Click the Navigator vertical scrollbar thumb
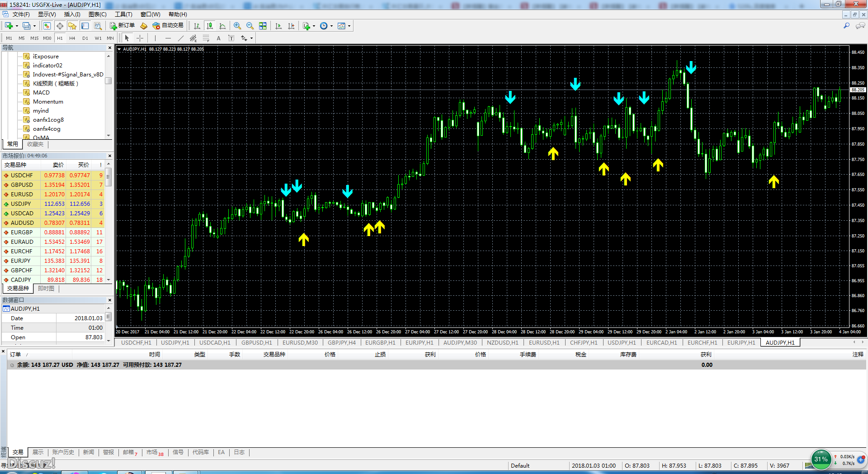This screenshot has height=474, width=868. coord(108,81)
